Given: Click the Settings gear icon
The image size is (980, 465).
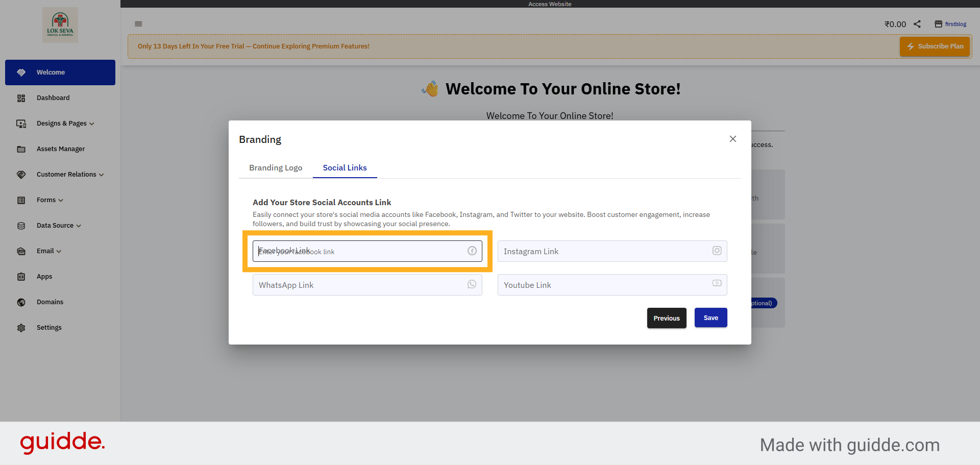Looking at the screenshot, I should pyautogui.click(x=21, y=327).
